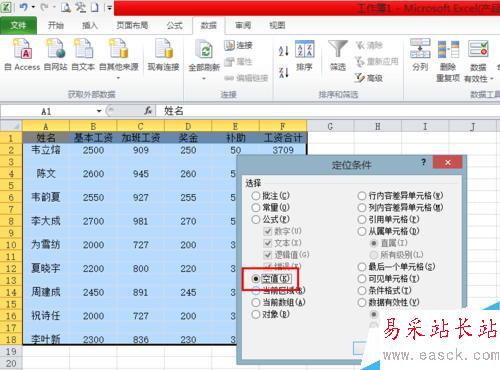Viewport: 500px width, 370px height.
Task: Click the 删除重复项 icon
Action: 448,49
